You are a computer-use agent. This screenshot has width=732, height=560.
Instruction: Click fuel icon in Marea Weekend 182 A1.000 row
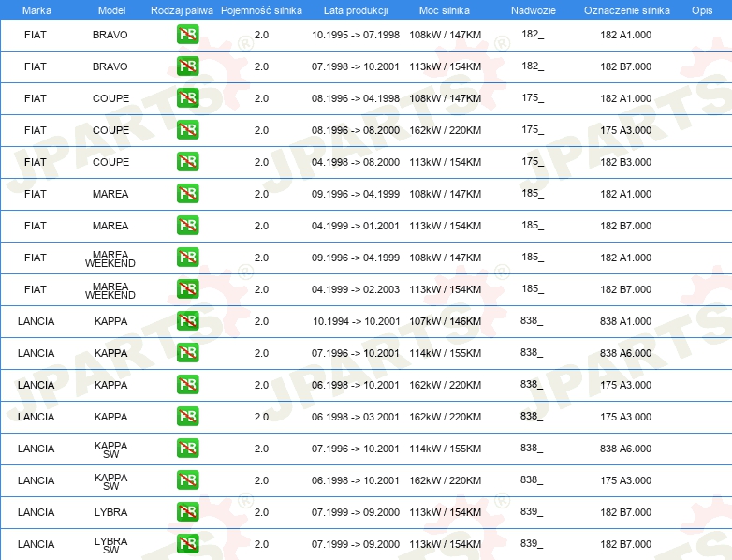187,257
